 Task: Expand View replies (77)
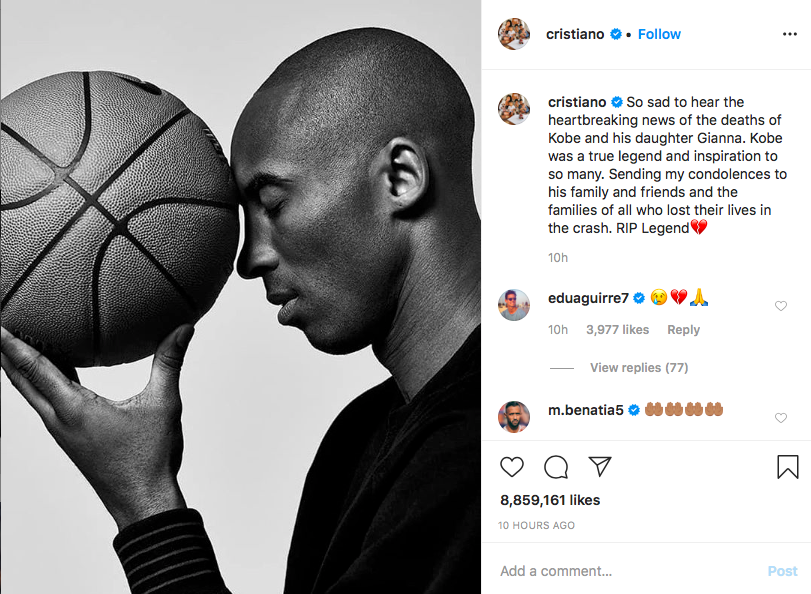639,367
